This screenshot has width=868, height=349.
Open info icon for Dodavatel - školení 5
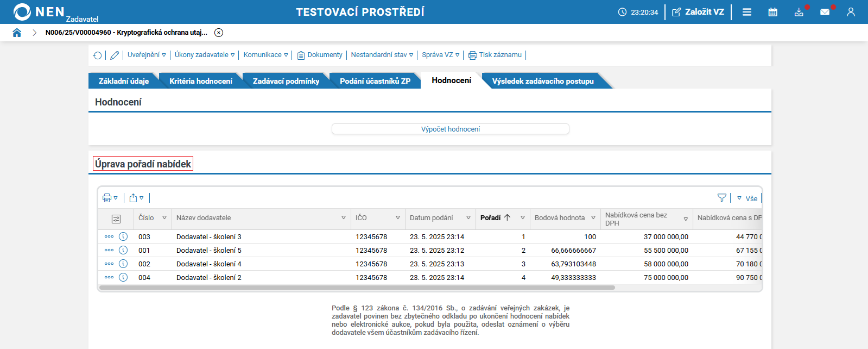pos(123,250)
